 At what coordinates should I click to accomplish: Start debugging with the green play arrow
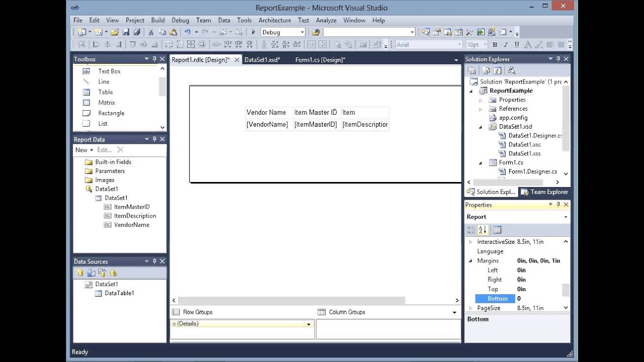[x=254, y=32]
